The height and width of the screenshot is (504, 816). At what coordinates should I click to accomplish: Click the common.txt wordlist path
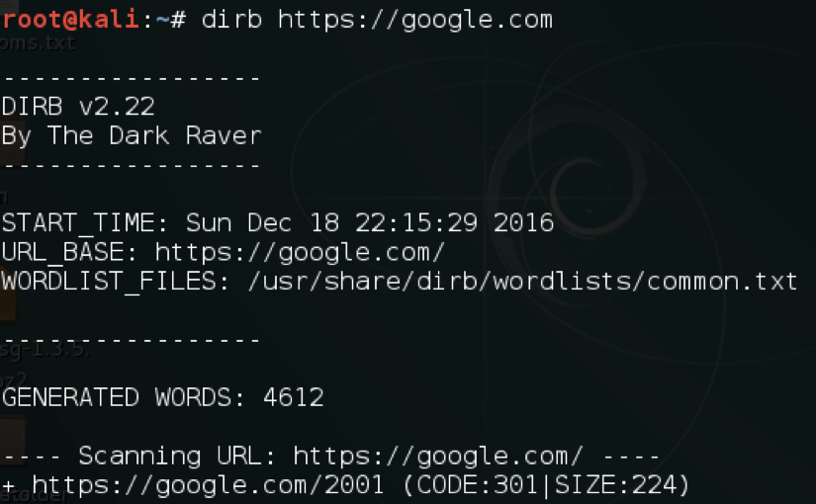coord(522,282)
